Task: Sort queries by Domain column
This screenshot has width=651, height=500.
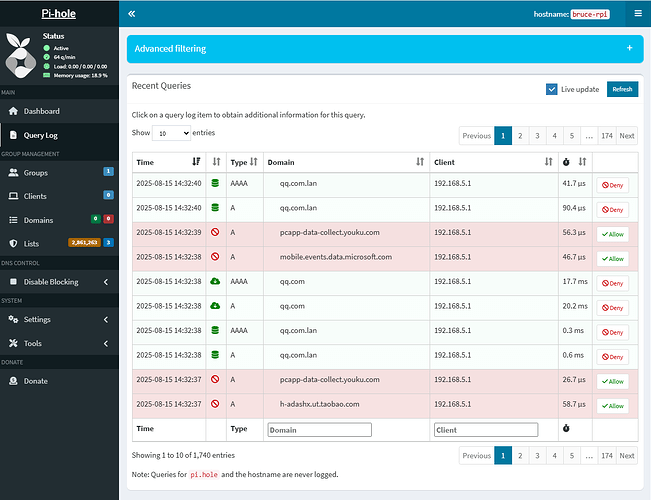Action: [x=343, y=161]
